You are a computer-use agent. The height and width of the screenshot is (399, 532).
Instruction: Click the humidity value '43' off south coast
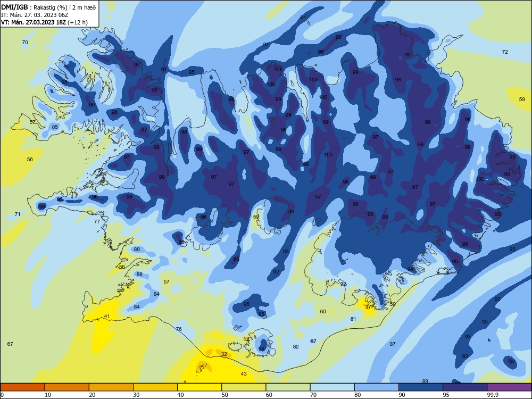[244, 373]
